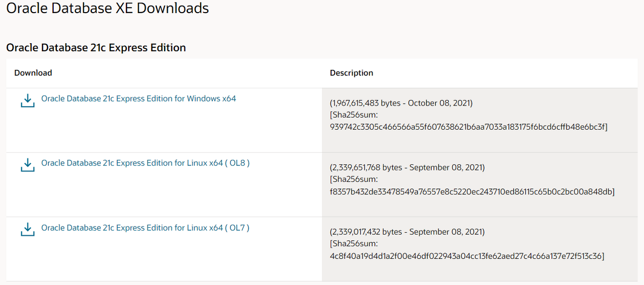Open Oracle Database 21c Express Edition for Windows x64 link
This screenshot has width=644, height=285.
click(x=138, y=99)
